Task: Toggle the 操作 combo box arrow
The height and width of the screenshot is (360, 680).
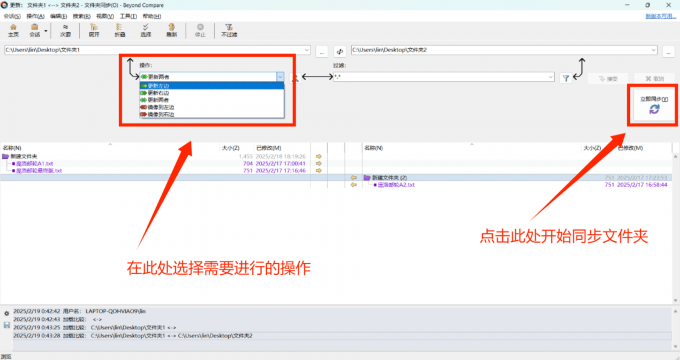Action: (x=280, y=77)
